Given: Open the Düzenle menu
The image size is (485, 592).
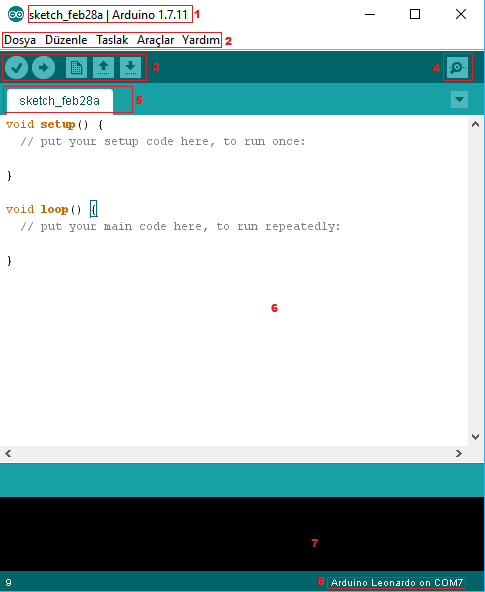Looking at the screenshot, I should coord(66,40).
